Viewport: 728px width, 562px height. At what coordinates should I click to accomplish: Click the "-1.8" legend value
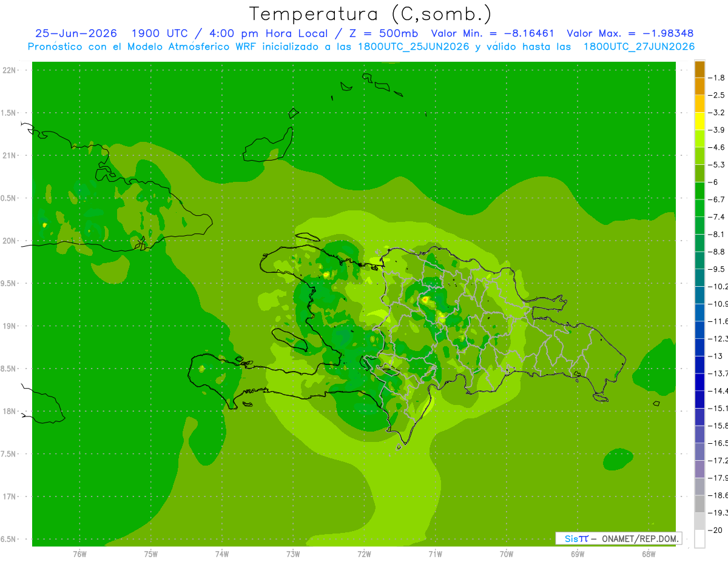click(716, 78)
